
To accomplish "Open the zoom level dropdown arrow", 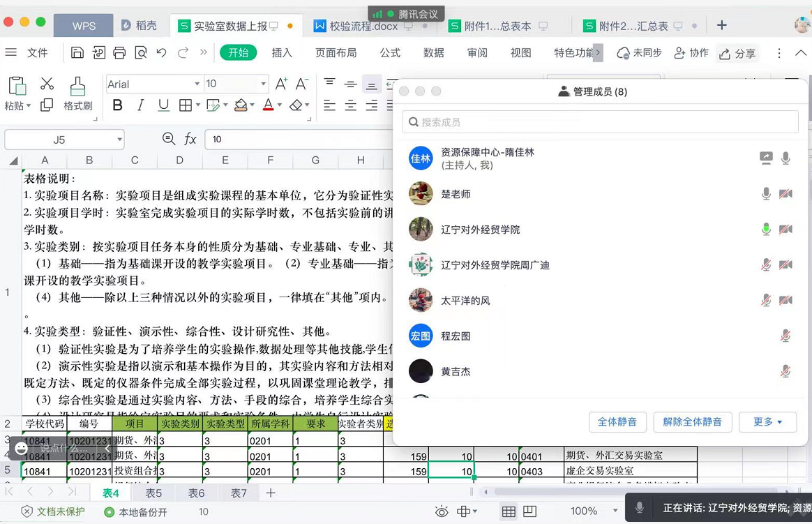I will pyautogui.click(x=615, y=511).
